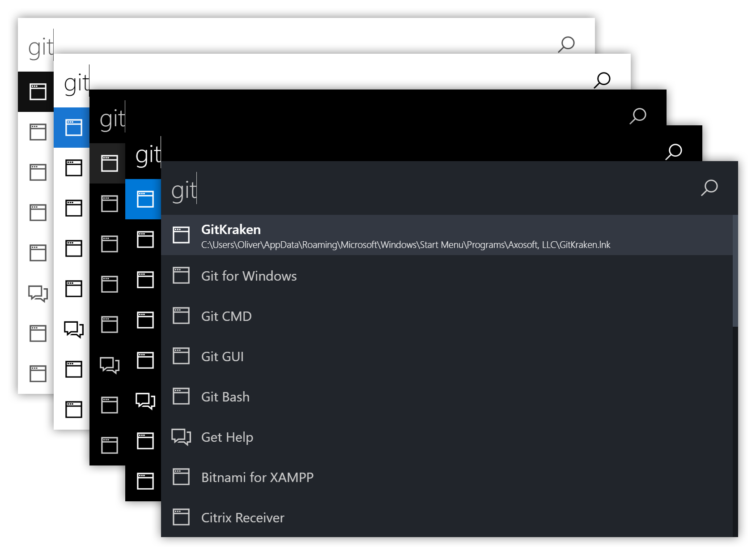
Task: Open the Git for Windows result
Action: (446, 275)
